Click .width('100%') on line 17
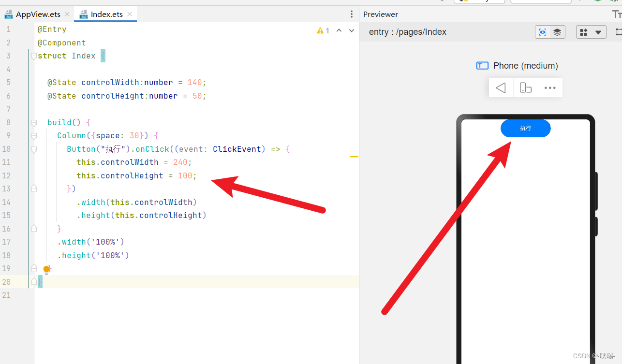This screenshot has height=364, width=622. pos(91,242)
